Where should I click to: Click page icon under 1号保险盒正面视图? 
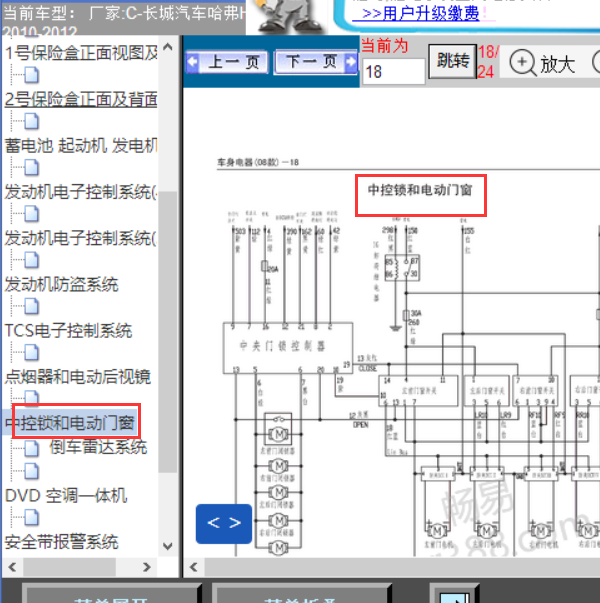click(x=32, y=75)
